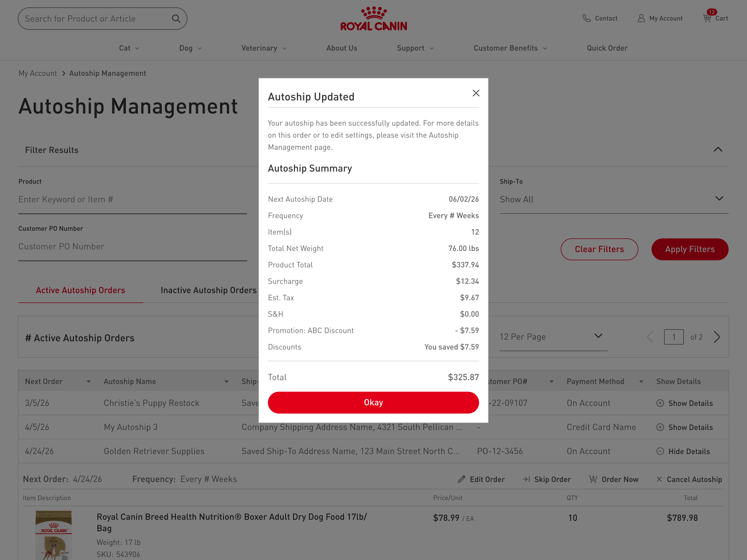Click the search magnifier icon
The width and height of the screenshot is (747, 560).
click(x=176, y=19)
